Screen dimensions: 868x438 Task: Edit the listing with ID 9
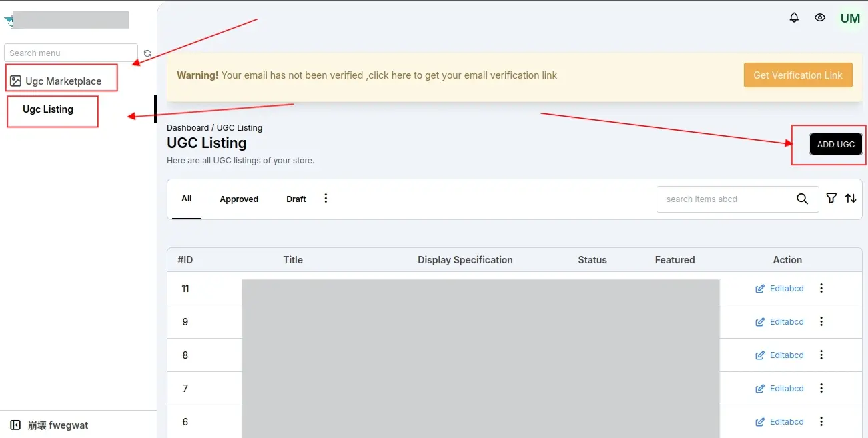[x=780, y=321]
